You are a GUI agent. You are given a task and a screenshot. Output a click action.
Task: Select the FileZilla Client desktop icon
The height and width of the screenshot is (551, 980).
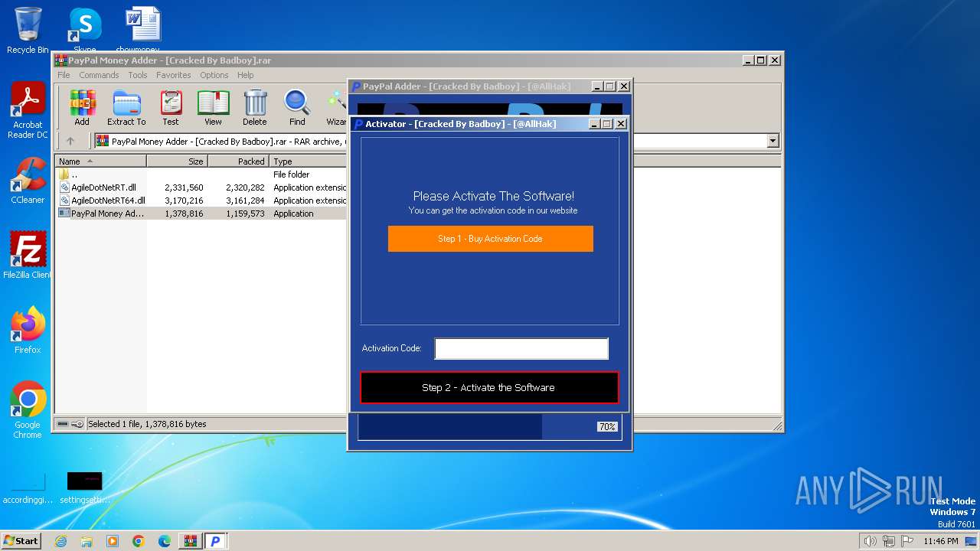point(28,256)
